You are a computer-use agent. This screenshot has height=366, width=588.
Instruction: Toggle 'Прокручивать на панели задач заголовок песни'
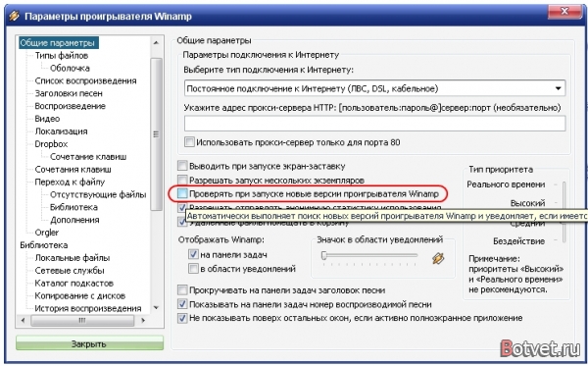(182, 290)
